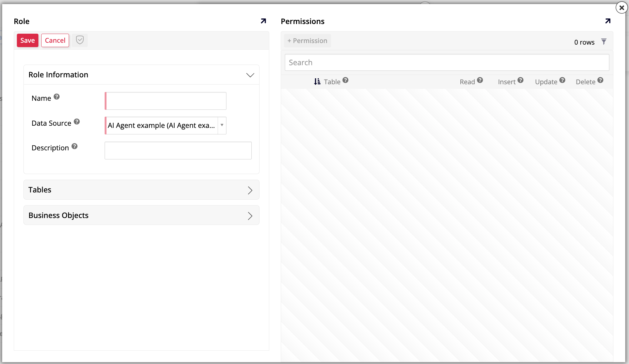Open the Data Source dropdown

click(222, 125)
